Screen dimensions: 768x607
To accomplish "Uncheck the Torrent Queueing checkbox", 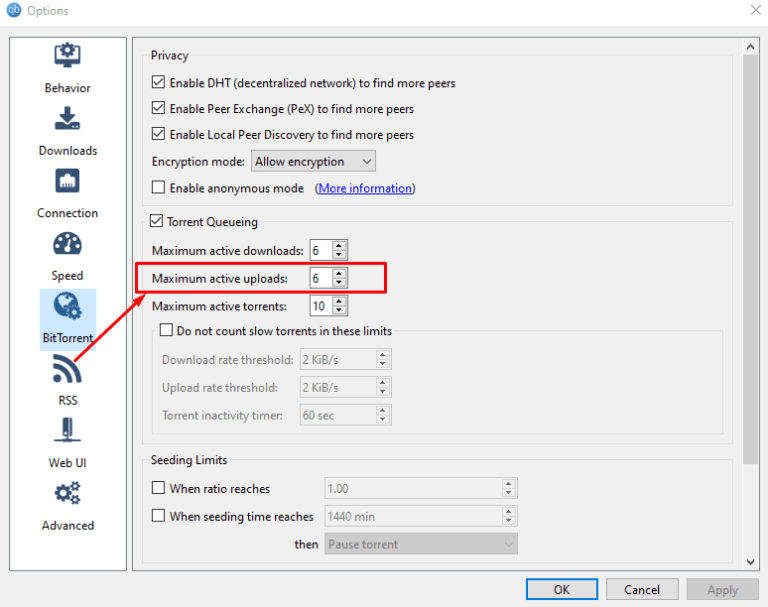I will pos(156,221).
